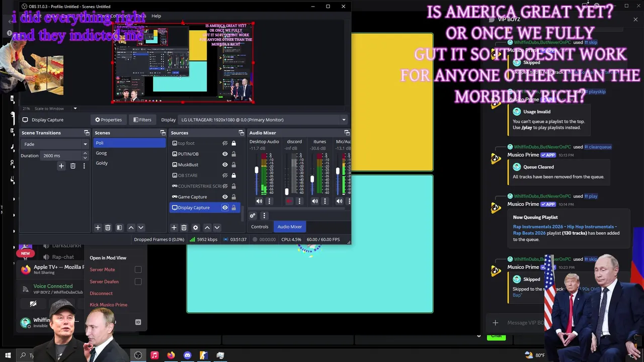Click the OBS Studio icon on the taskbar

click(x=138, y=355)
